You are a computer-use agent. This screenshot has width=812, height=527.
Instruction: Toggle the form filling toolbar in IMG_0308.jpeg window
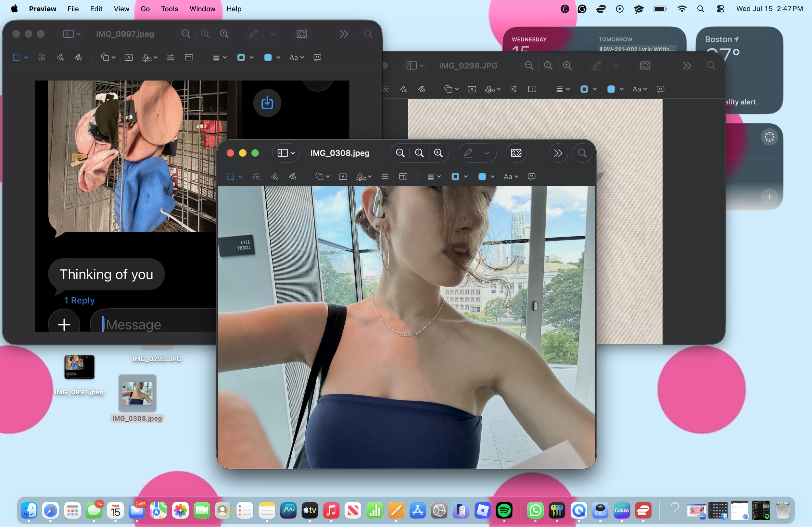(x=516, y=153)
